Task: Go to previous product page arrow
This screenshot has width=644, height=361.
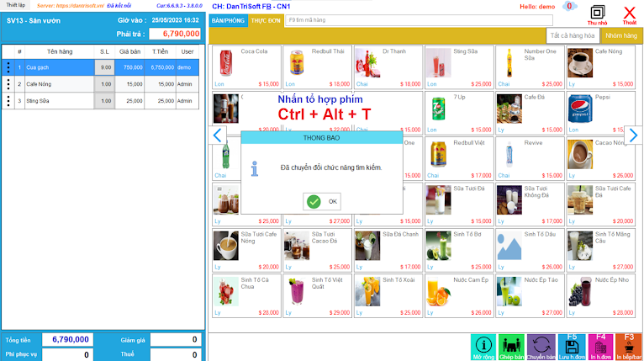Action: [x=217, y=135]
